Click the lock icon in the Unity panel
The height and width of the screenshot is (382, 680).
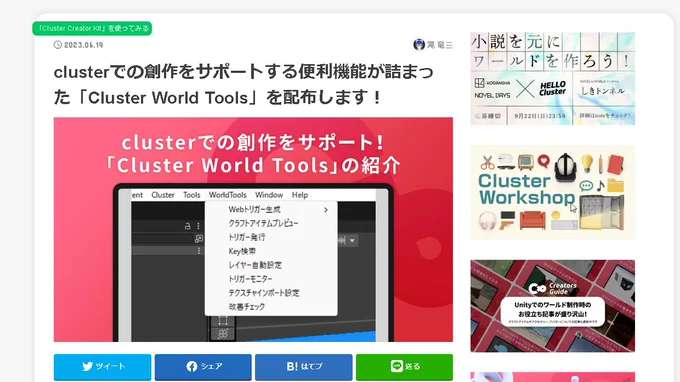(x=187, y=226)
